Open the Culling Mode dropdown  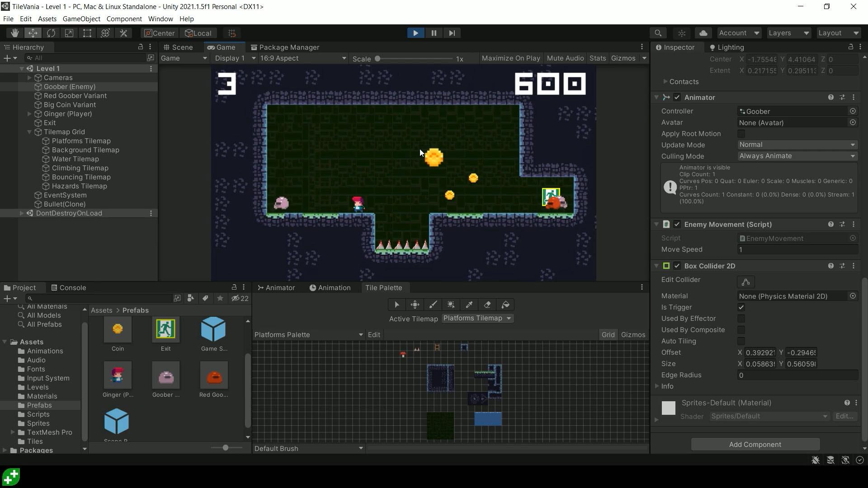pyautogui.click(x=797, y=156)
